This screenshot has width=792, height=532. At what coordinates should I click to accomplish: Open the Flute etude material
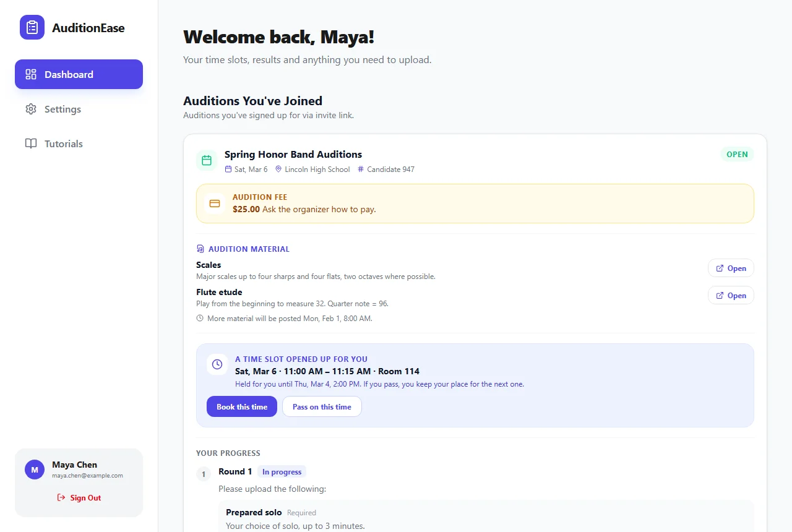pos(731,295)
